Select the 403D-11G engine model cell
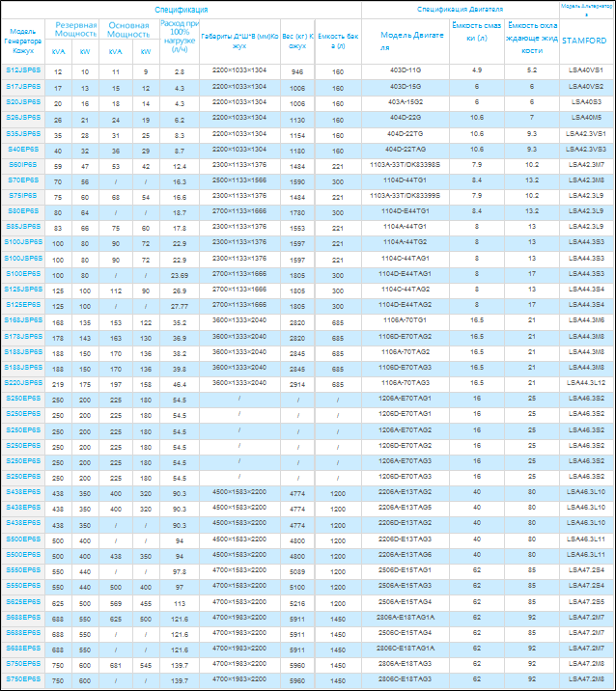This screenshot has height=691, width=616. (405, 71)
